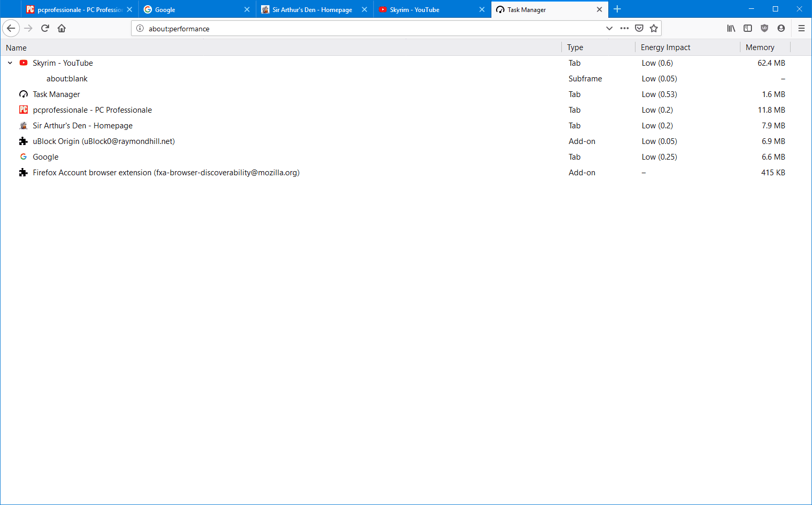Select uBlock Origin add-on row
Viewport: 812px width, 505px height.
[x=103, y=141]
